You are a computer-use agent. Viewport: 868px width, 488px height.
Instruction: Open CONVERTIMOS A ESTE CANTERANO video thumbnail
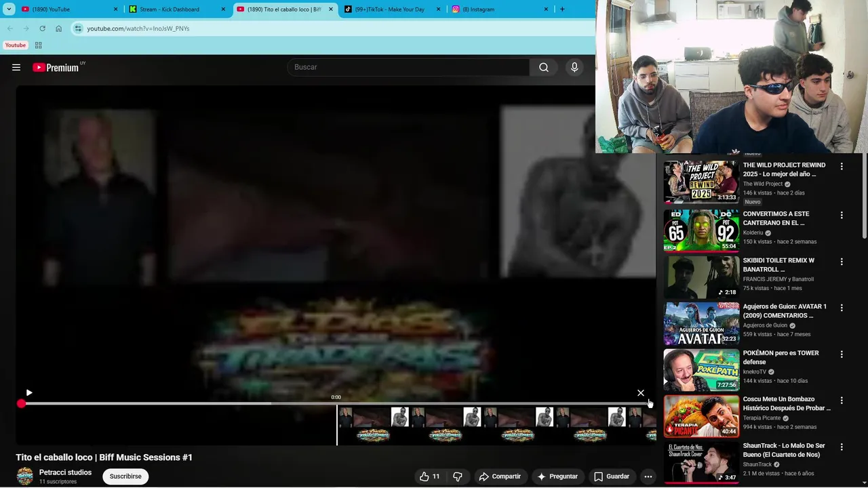[701, 230]
